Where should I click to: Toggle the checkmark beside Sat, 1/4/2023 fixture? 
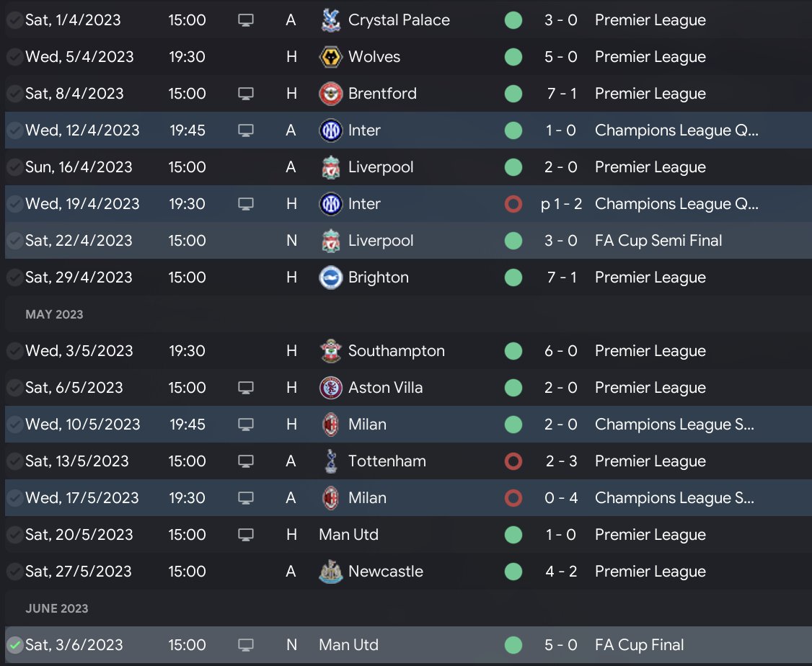pyautogui.click(x=14, y=20)
